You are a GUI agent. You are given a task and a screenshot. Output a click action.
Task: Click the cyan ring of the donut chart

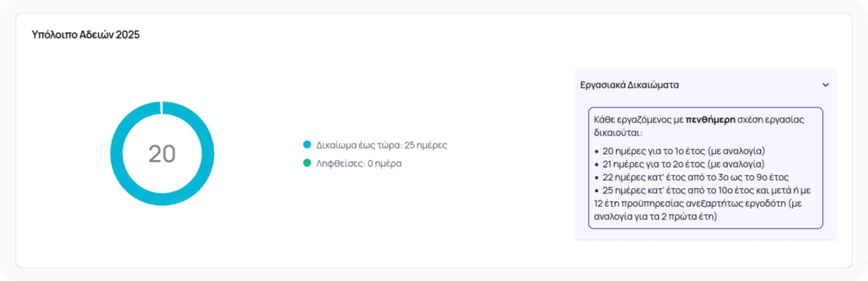118,153
